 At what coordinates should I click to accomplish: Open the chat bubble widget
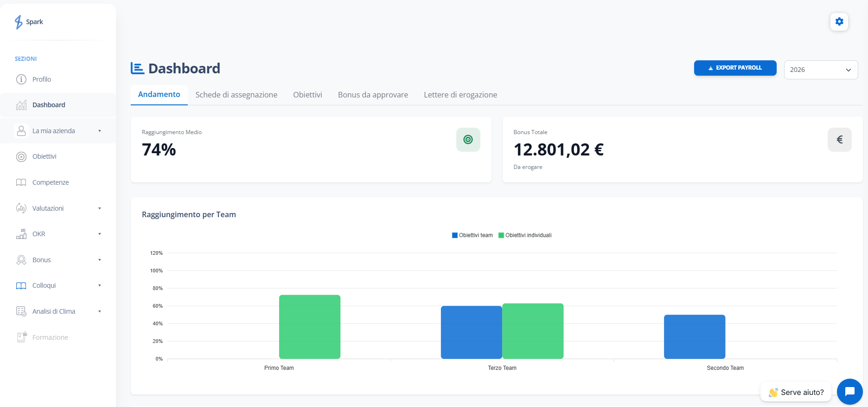(x=850, y=392)
